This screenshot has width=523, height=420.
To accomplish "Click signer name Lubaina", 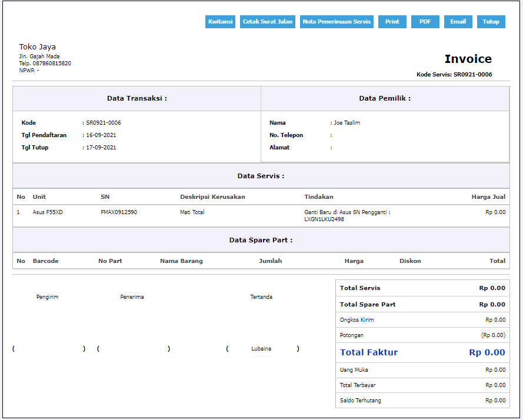I will tap(261, 349).
